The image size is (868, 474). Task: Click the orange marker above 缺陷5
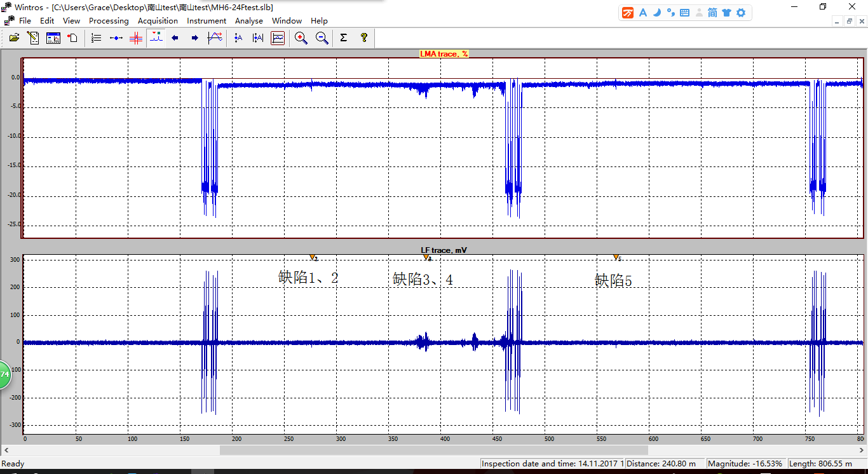click(616, 257)
